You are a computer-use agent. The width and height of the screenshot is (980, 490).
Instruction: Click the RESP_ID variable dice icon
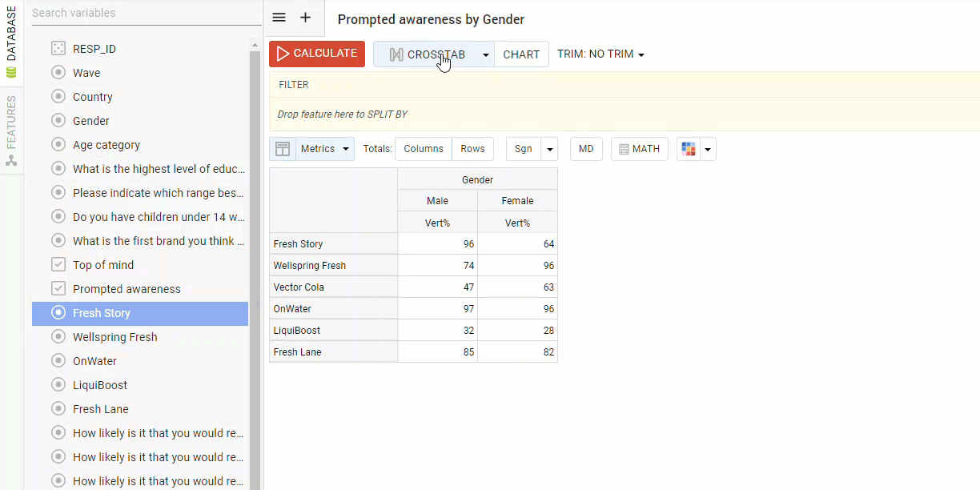point(58,49)
